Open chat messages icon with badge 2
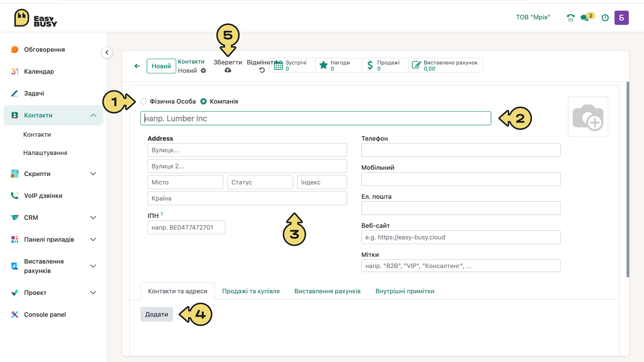The height and width of the screenshot is (362, 644). (x=587, y=17)
